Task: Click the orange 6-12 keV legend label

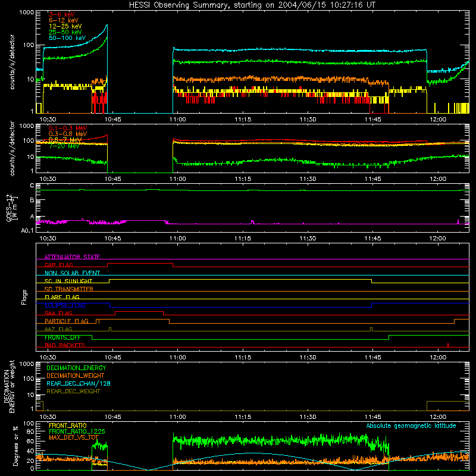Action: click(64, 20)
